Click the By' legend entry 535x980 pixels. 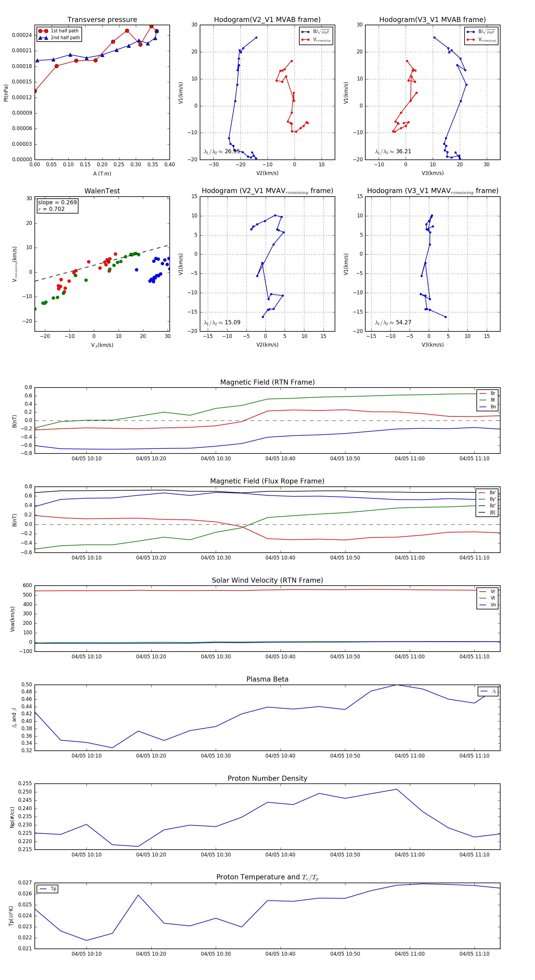pyautogui.click(x=487, y=499)
